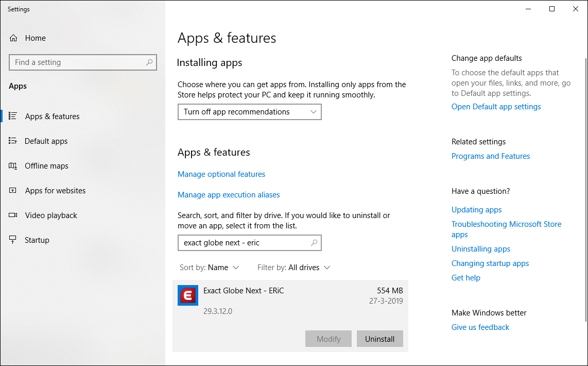588x366 pixels.
Task: Click Give us feedback link
Action: tap(480, 327)
